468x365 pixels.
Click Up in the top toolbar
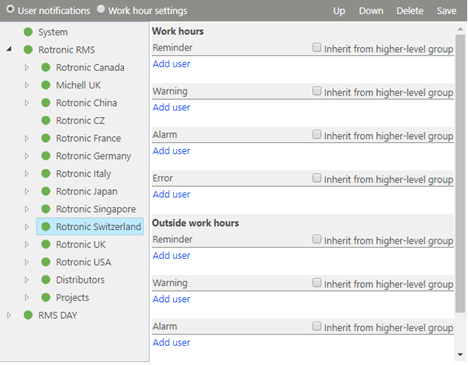click(339, 11)
